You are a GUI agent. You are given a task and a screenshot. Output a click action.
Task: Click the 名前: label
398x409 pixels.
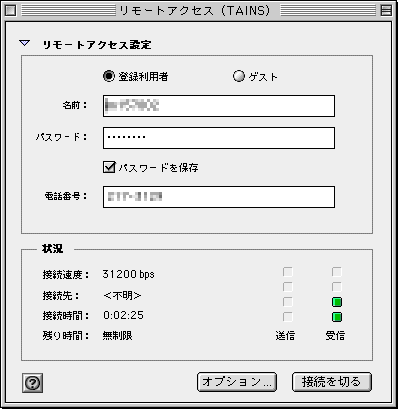(x=75, y=105)
